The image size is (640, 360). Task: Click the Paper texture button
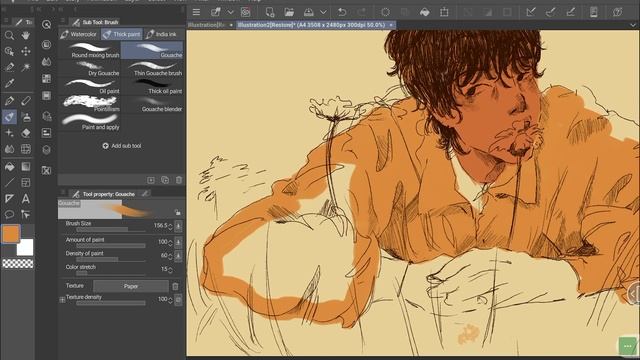point(131,286)
